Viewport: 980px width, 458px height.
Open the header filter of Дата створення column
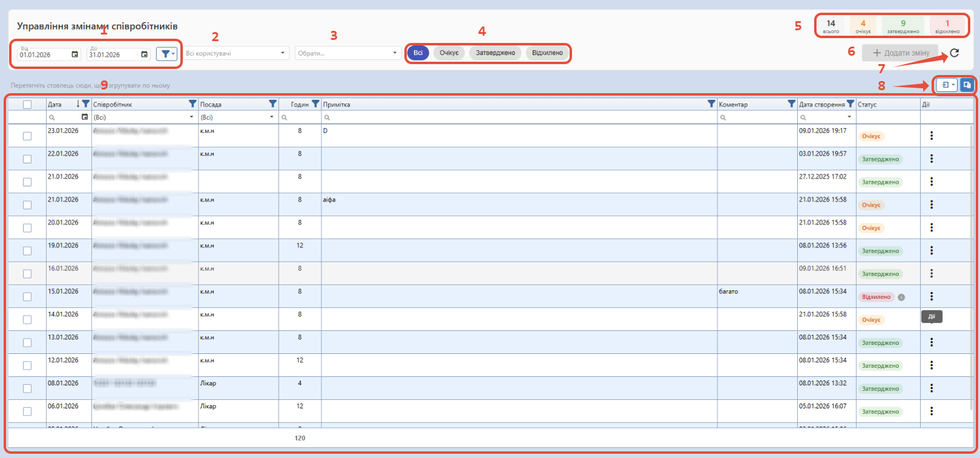click(850, 104)
